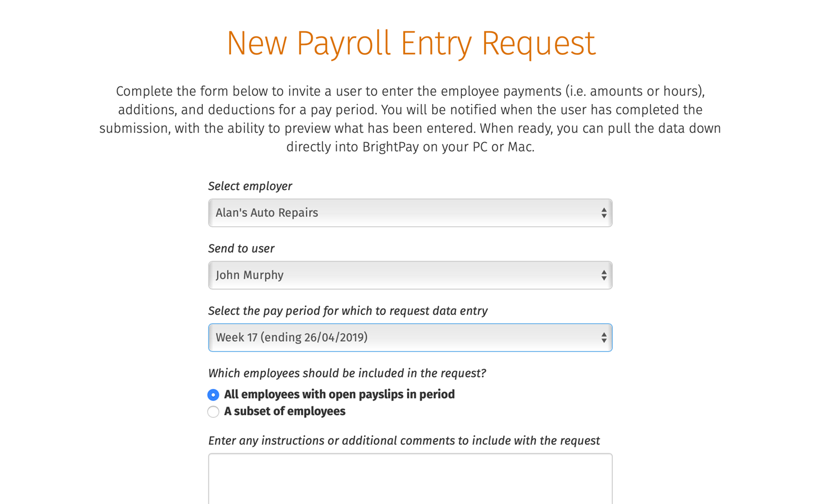
Task: Click the 'Which employees should be included' question text
Action: [347, 373]
